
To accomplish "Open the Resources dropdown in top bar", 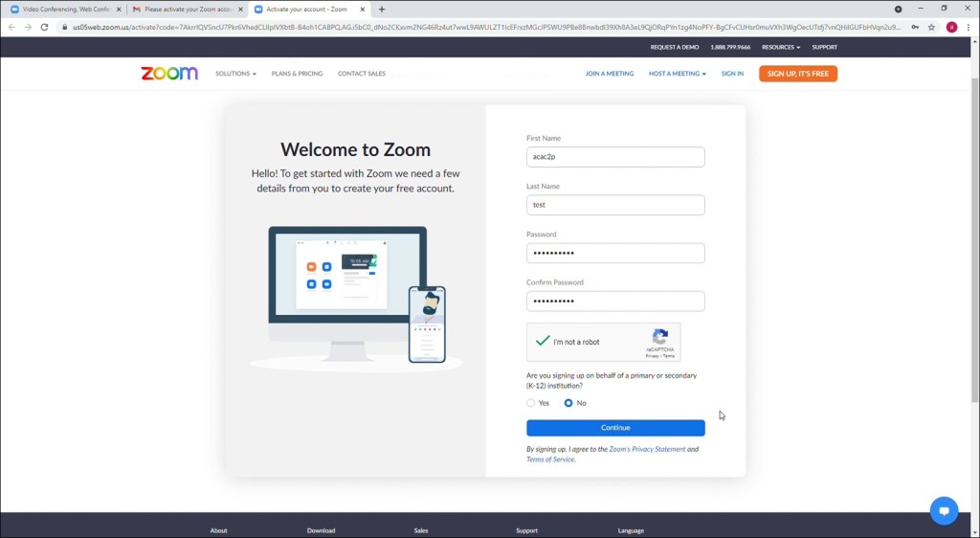I will (781, 47).
